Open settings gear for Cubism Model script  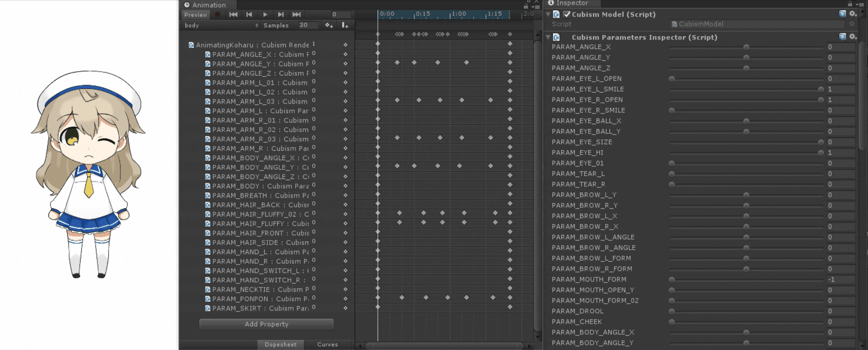852,14
